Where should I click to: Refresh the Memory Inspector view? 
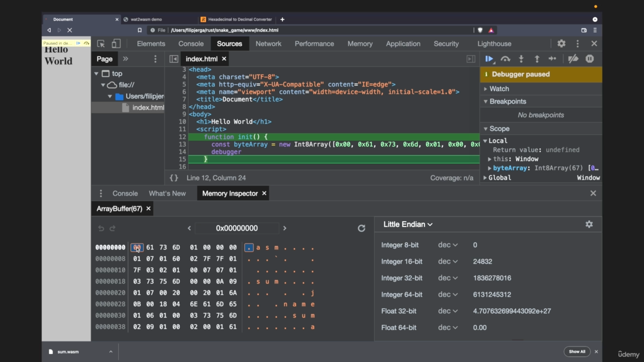pos(361,228)
